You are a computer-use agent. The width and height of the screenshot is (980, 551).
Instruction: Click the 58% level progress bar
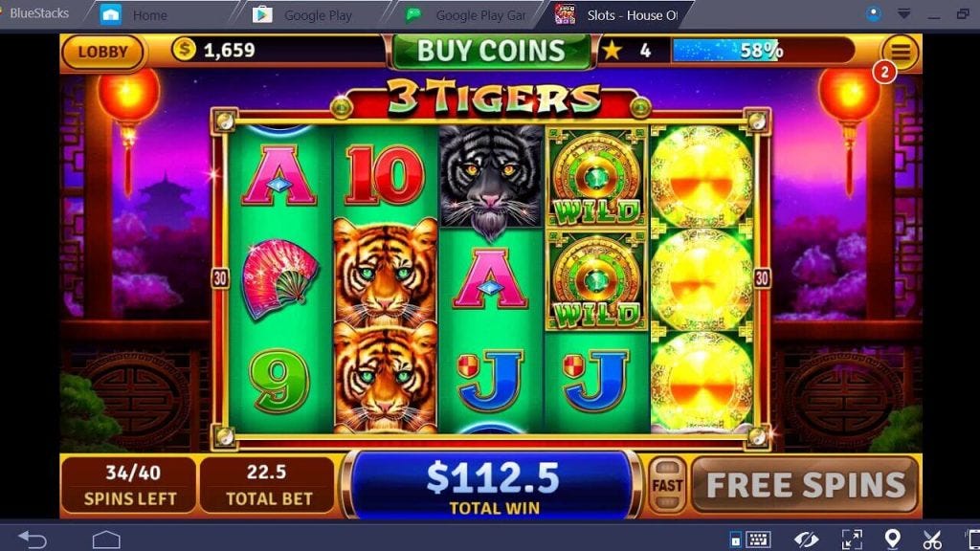[x=762, y=51]
